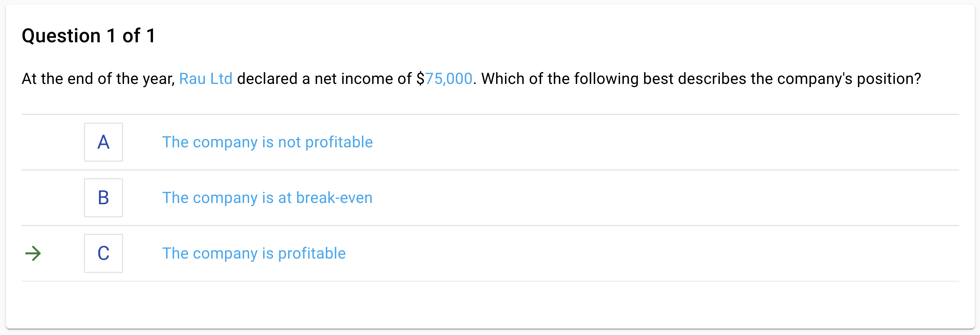The width and height of the screenshot is (980, 335).
Task: Select "The company is not profitable"
Action: 267,142
